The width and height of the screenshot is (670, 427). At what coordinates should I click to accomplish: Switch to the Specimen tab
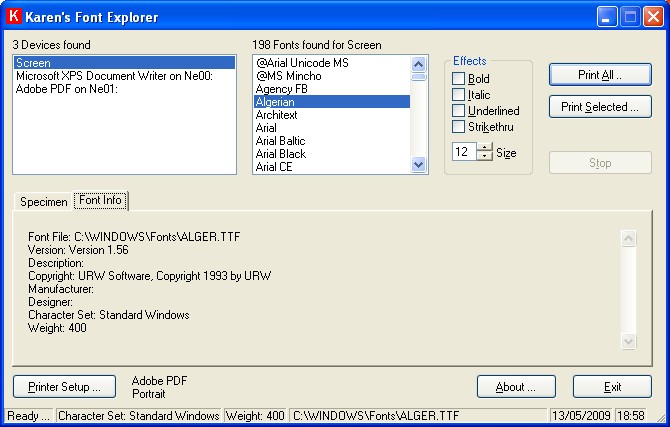click(x=44, y=202)
